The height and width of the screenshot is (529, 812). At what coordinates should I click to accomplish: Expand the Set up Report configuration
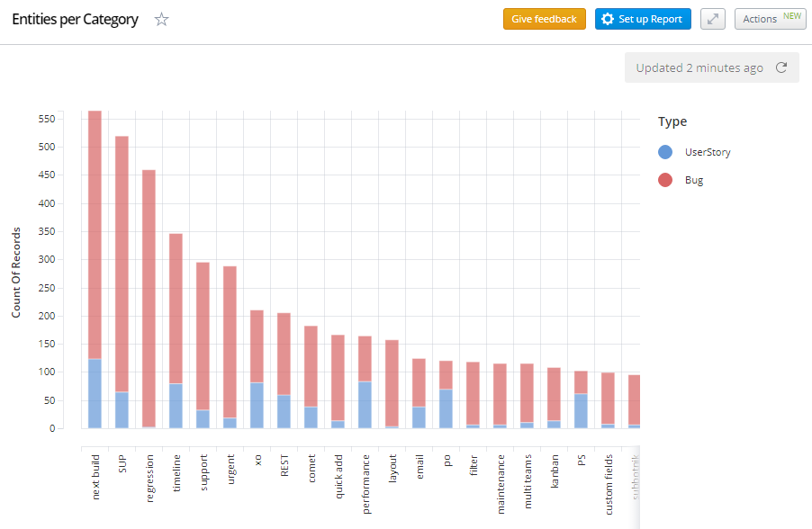click(x=642, y=18)
